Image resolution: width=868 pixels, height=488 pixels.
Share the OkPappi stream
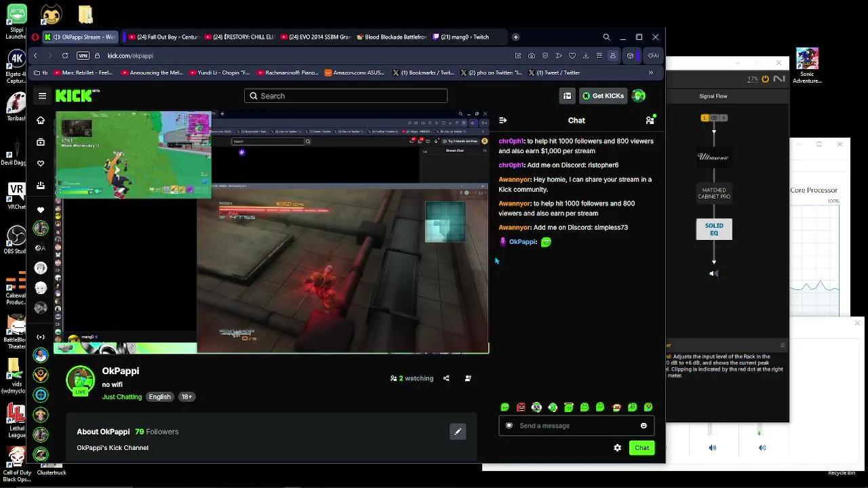click(446, 378)
